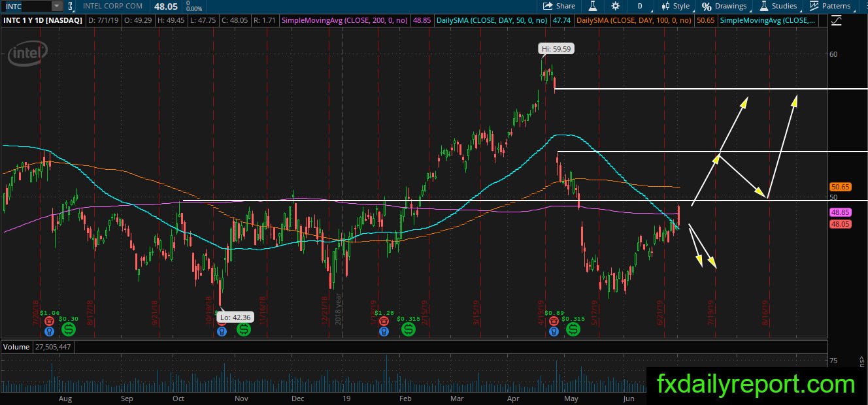Click the 8/17/18 expiration marker
This screenshot has width=868, height=405.
point(91,312)
